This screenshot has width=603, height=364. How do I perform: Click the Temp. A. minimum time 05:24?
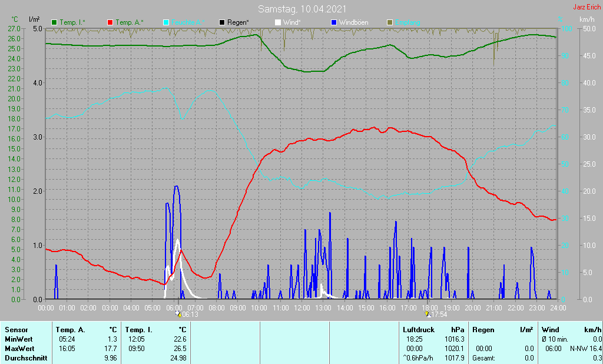pos(67,339)
